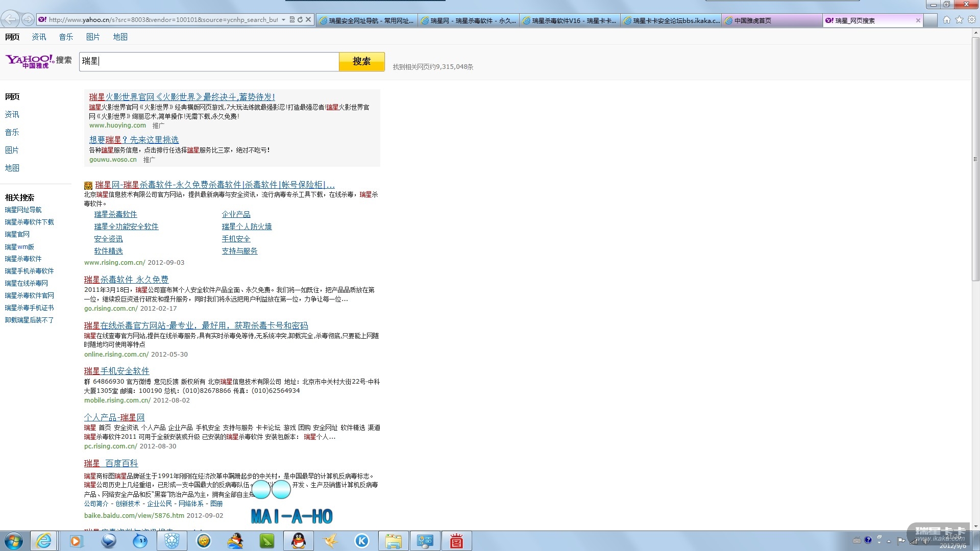This screenshot has height=551, width=980.
Task: Open the browser tools gear icon
Action: pyautogui.click(x=971, y=20)
